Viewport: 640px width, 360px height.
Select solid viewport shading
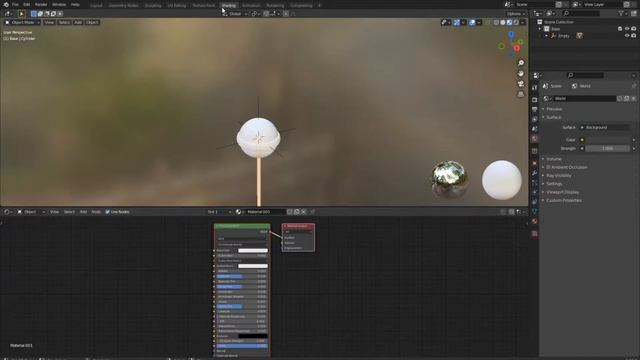click(x=503, y=22)
